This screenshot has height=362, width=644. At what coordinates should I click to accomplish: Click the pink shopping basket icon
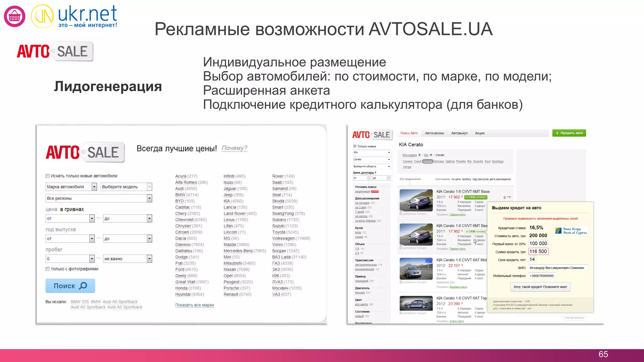[x=14, y=16]
